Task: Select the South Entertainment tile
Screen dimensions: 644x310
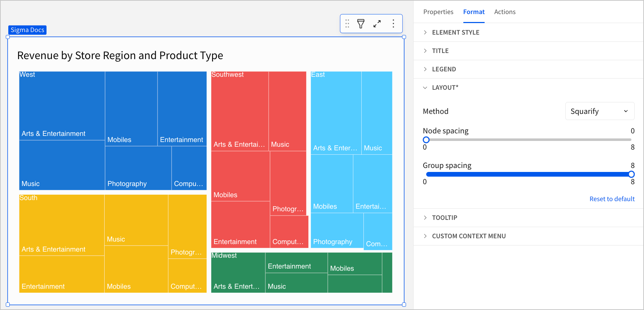Action: (62, 274)
